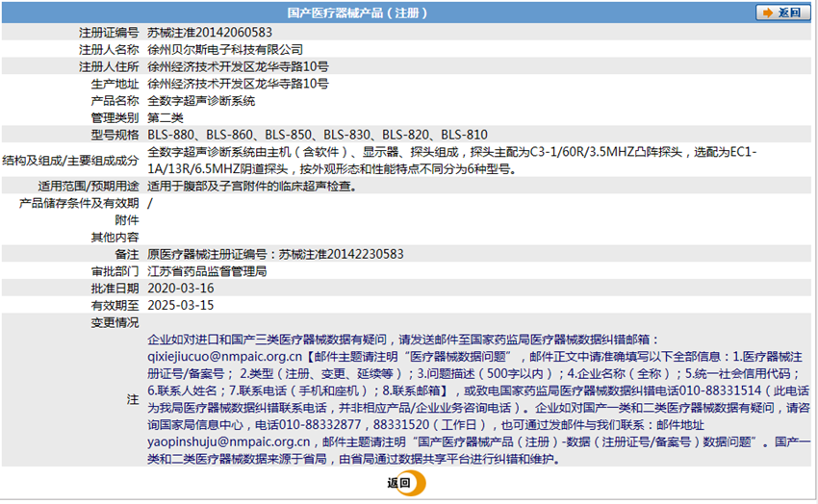This screenshot has width=818, height=504.
Task: Select model specs BLS-880、BLS-860 row value
Action: pyautogui.click(x=318, y=135)
